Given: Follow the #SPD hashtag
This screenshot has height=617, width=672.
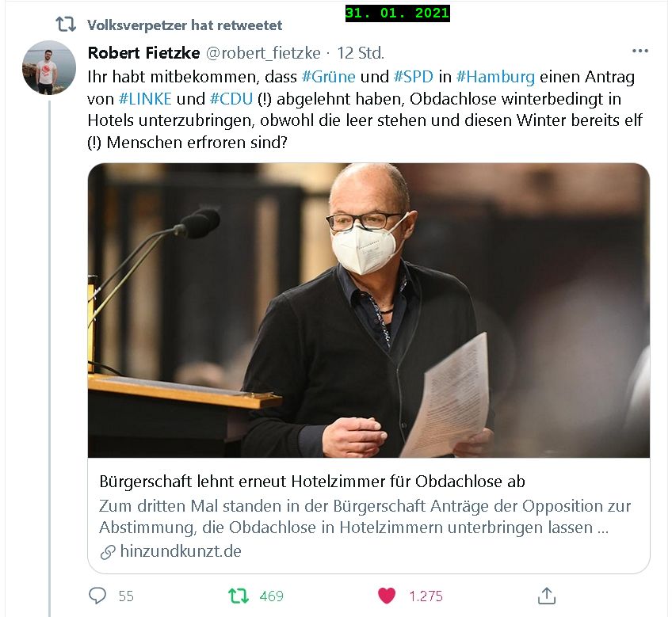Looking at the screenshot, I should click(x=414, y=77).
